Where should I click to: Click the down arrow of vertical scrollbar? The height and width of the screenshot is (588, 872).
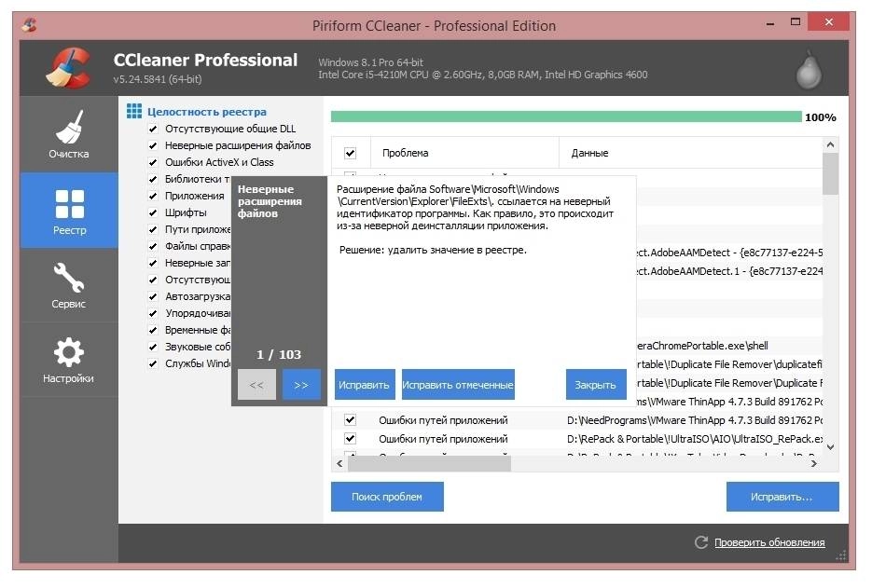click(x=830, y=447)
